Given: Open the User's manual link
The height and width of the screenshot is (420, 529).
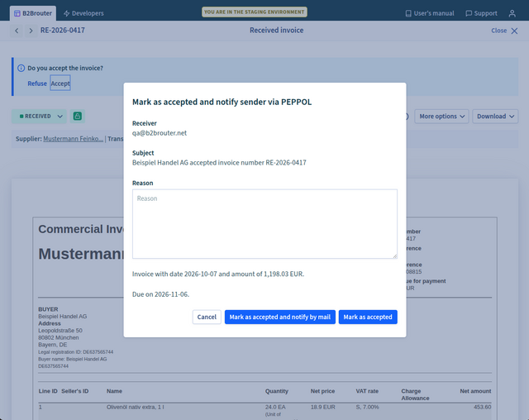Looking at the screenshot, I should point(430,13).
